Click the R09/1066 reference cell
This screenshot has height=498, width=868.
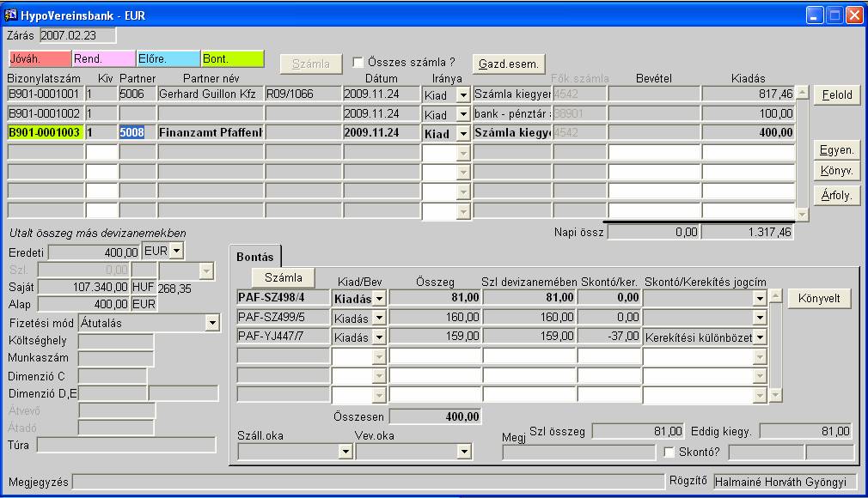[x=303, y=94]
